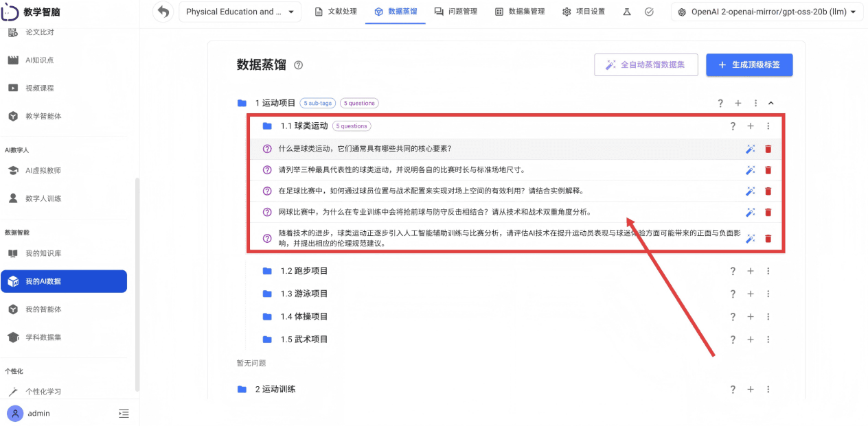
Task: Click the plus icon on 1 运动项目 row
Action: [x=738, y=103]
